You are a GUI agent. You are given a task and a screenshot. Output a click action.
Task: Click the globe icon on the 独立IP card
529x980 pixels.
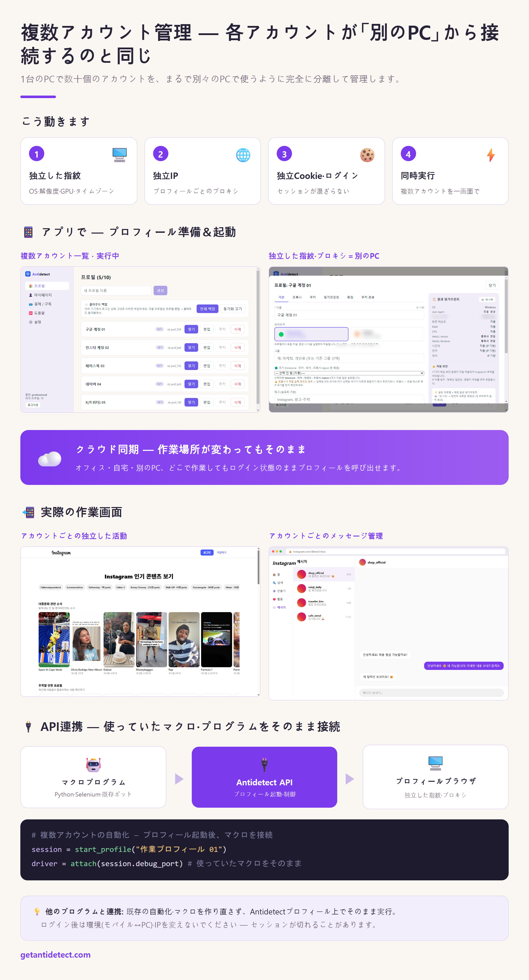click(x=243, y=155)
